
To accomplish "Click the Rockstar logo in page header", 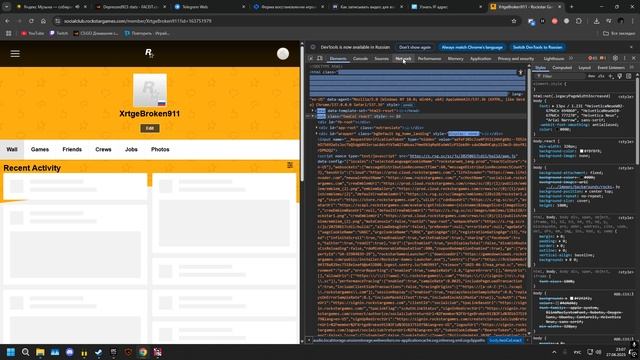I will click(149, 53).
